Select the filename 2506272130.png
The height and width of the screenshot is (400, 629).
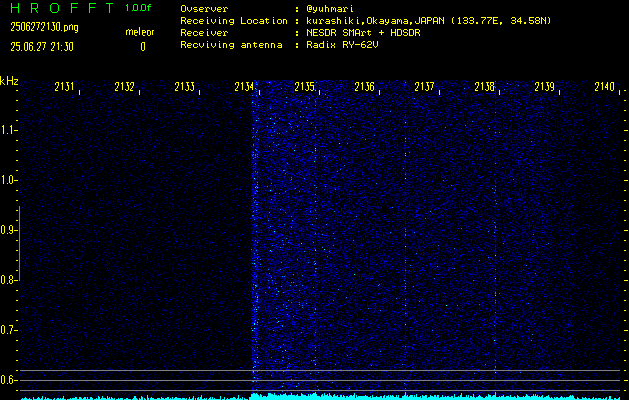pos(45,27)
